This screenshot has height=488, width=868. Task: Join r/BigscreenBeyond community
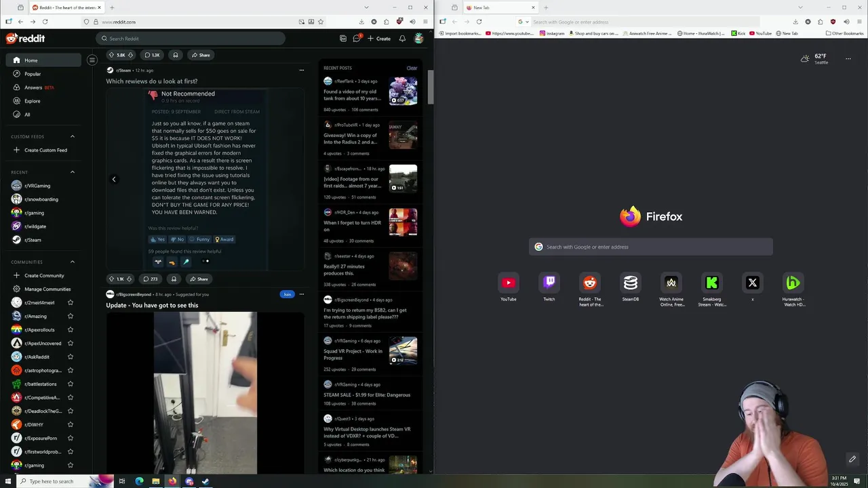[x=287, y=294]
